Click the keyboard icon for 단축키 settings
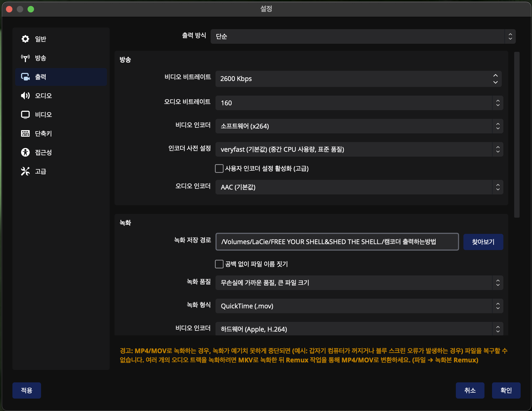 click(25, 133)
